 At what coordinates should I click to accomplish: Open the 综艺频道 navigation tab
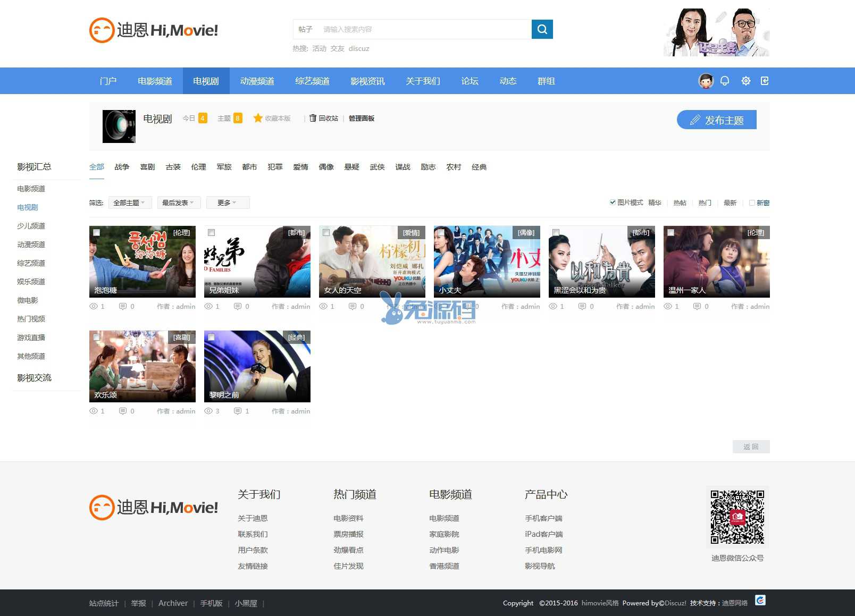[x=312, y=81]
